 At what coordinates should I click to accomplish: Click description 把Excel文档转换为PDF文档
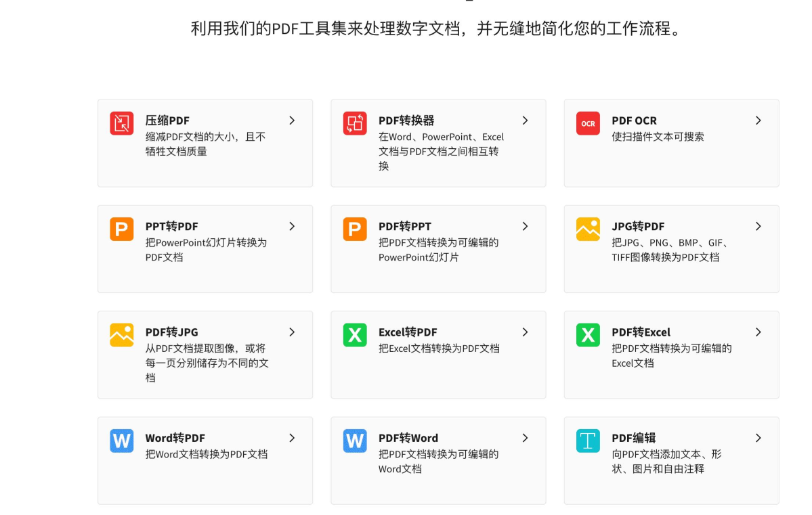click(x=439, y=349)
